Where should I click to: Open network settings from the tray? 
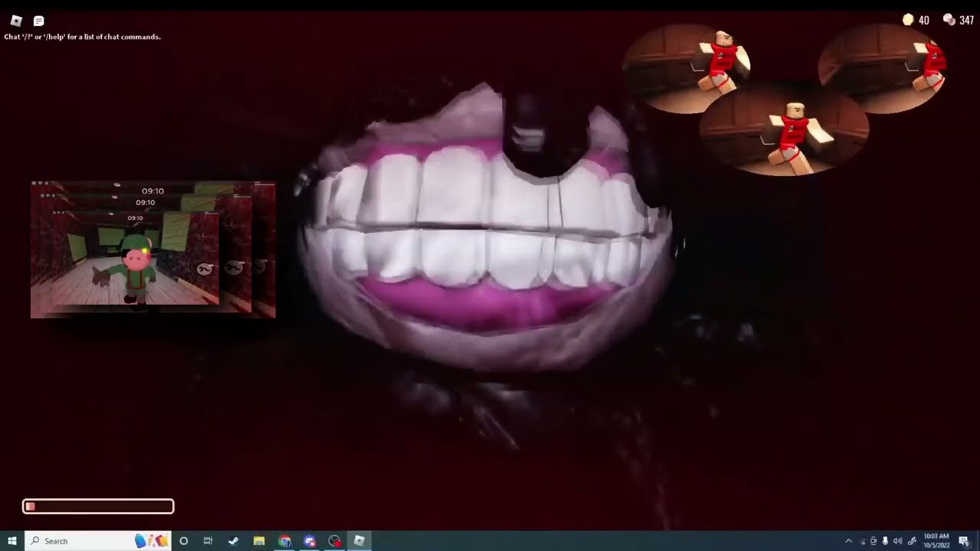pos(862,541)
